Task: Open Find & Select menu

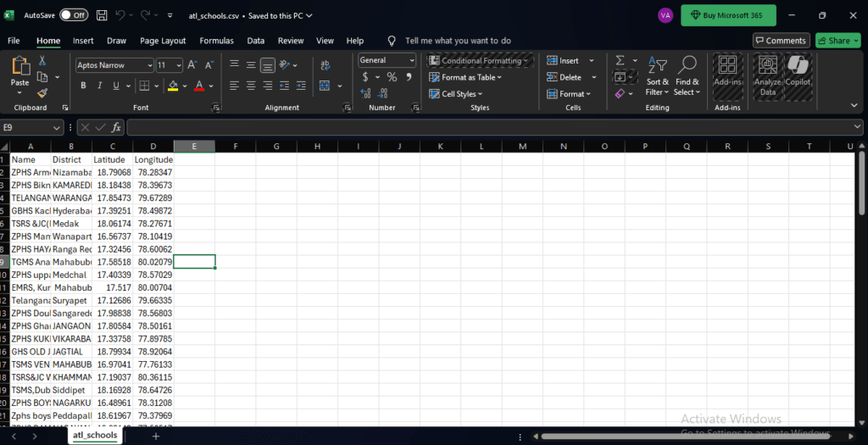Action: [x=687, y=76]
